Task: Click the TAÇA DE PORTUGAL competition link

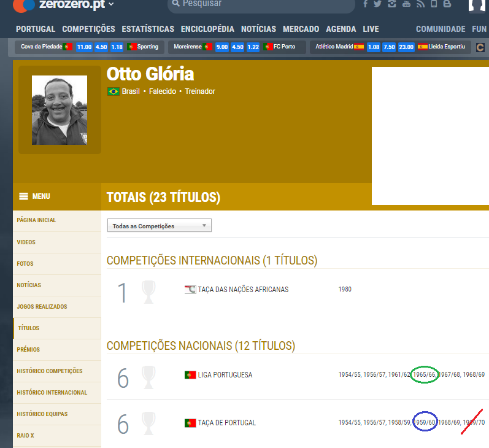Action: pyautogui.click(x=227, y=423)
